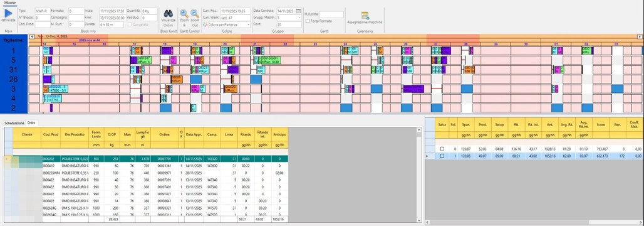Sort by Des Prodotto column header

pos(75,134)
